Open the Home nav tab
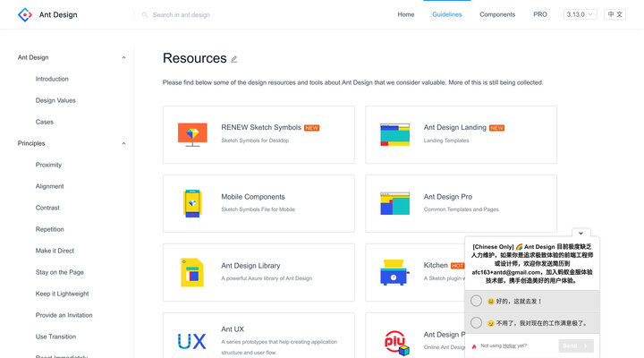 (x=406, y=14)
